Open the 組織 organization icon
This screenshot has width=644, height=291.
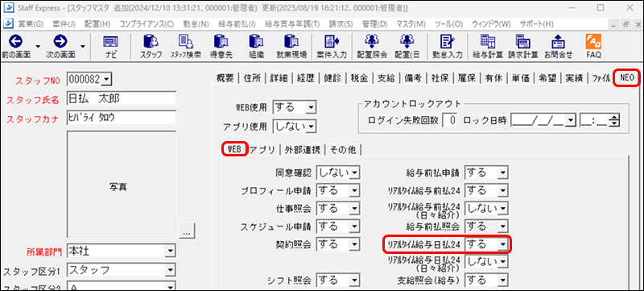pyautogui.click(x=256, y=41)
